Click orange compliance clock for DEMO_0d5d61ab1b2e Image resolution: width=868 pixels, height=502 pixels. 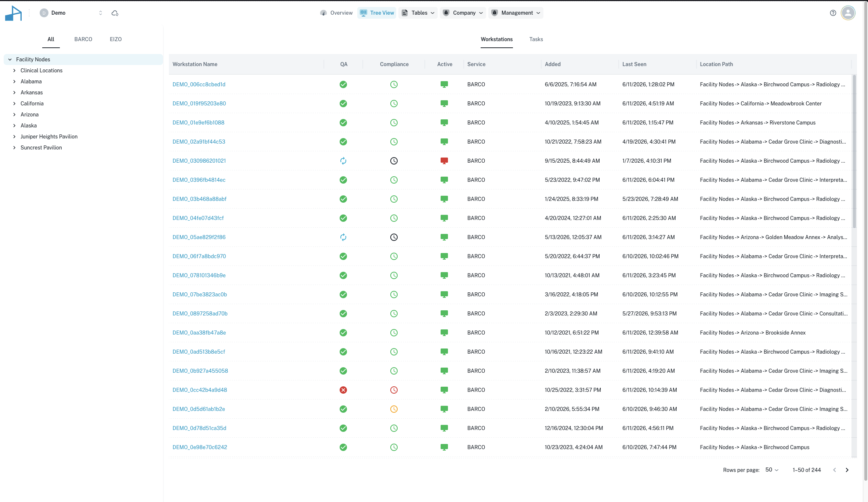394,409
